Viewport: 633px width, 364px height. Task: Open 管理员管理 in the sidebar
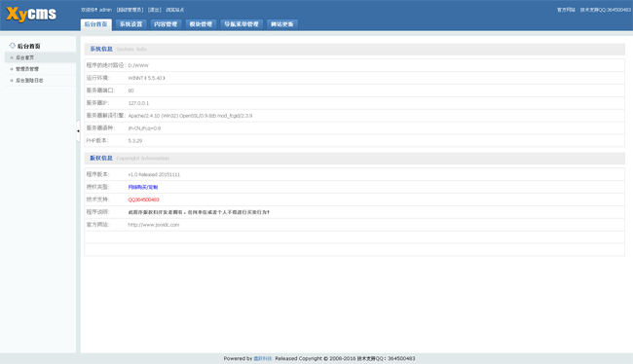(40, 69)
